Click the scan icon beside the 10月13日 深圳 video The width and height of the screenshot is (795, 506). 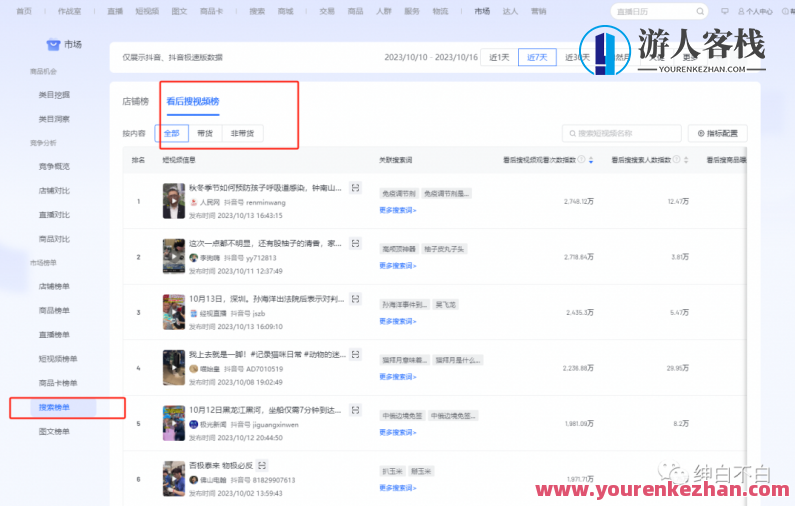click(355, 299)
